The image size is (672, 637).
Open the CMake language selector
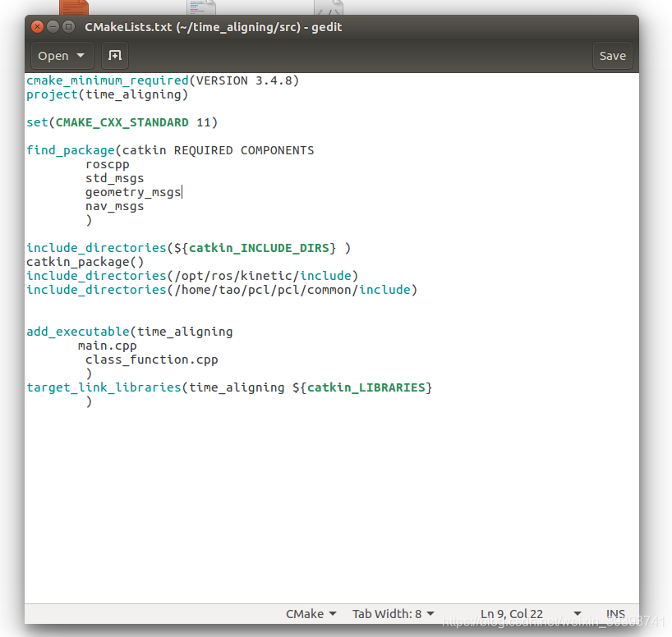[311, 613]
